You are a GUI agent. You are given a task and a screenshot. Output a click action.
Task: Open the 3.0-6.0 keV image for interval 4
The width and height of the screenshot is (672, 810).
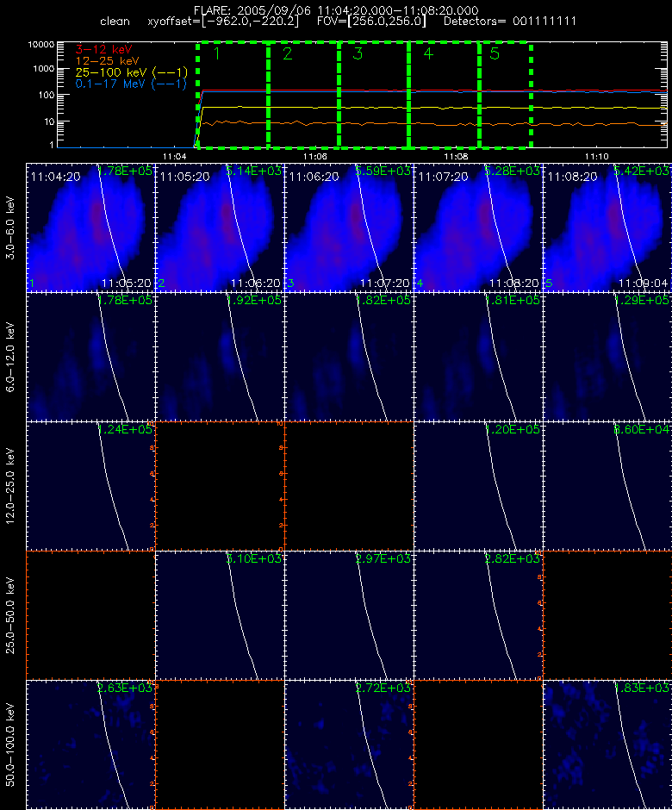coord(478,227)
